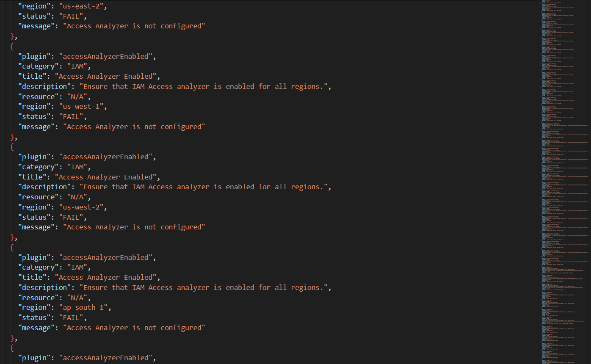Click the "accessAnalyzerEnabled" value in the us-west-1 block
The image size is (591, 364).
(x=105, y=56)
